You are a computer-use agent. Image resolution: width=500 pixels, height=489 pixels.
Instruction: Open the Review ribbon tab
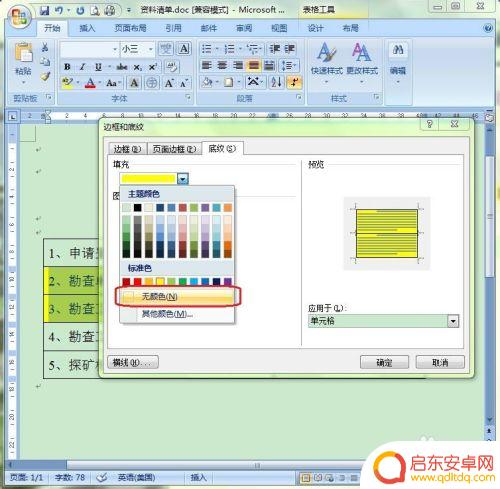(x=244, y=28)
